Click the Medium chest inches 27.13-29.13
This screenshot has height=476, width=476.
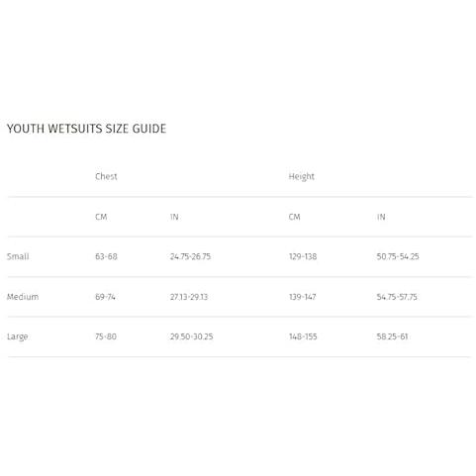point(189,297)
